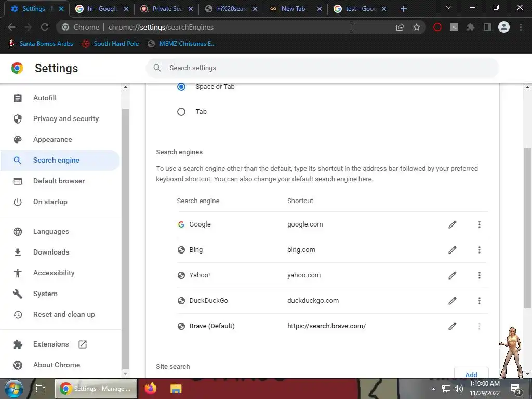Viewport: 532px width, 399px height.
Task: Click the Search settings field
Action: tap(322, 68)
